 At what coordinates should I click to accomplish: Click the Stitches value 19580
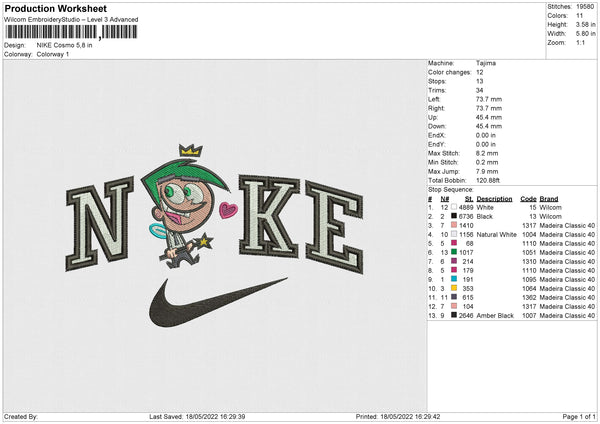[585, 7]
